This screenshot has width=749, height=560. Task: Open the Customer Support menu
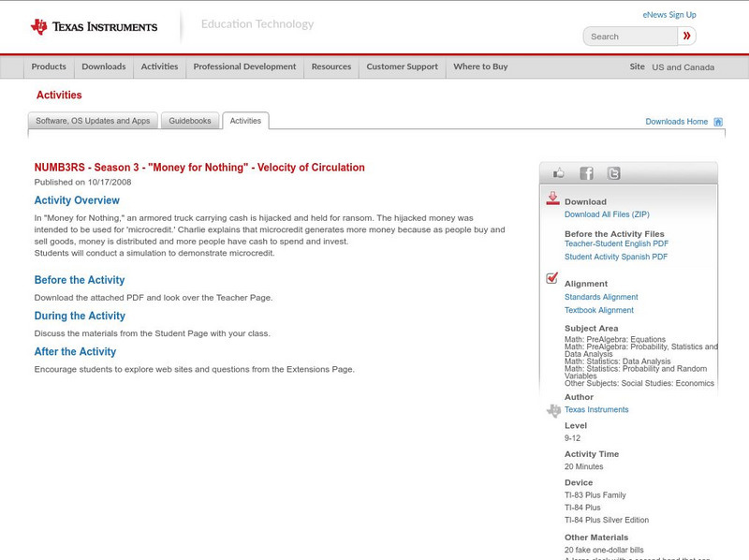pos(403,66)
